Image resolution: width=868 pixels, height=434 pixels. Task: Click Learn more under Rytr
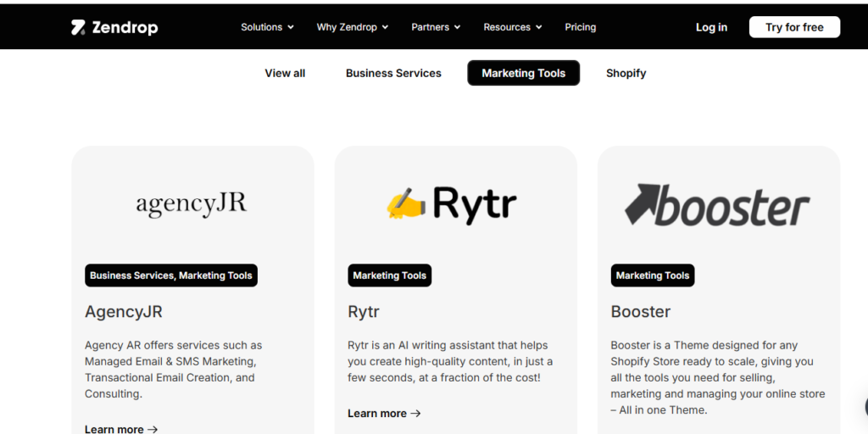(384, 414)
